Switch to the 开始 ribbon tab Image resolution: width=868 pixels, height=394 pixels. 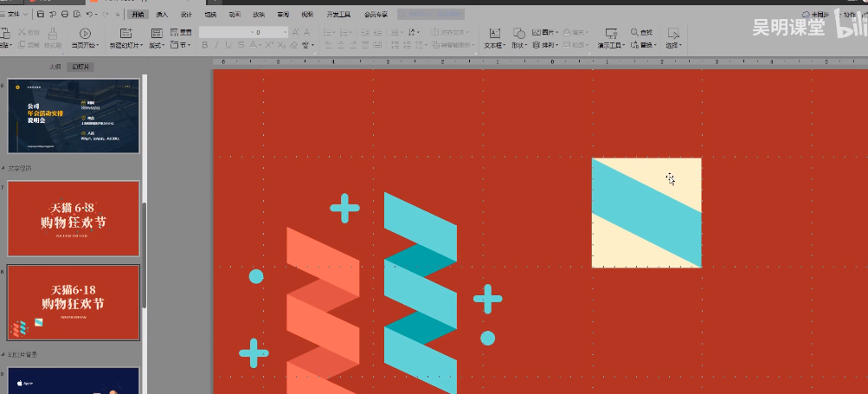click(138, 15)
